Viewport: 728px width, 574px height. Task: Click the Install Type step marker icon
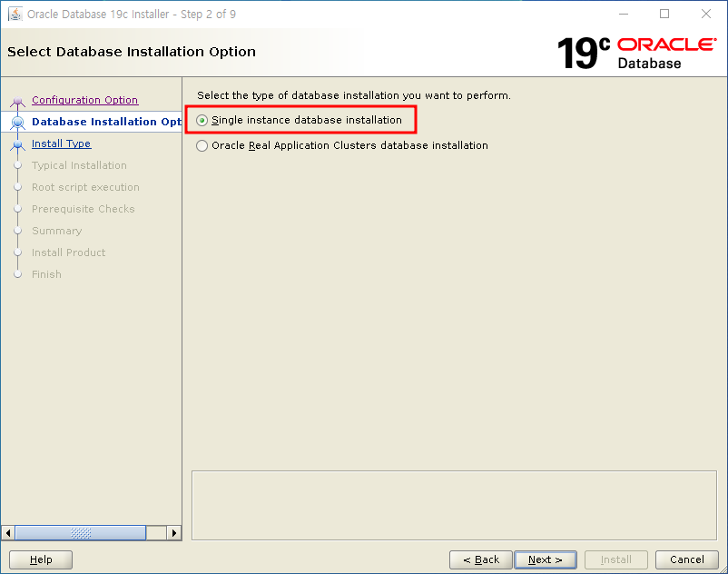[x=17, y=145]
